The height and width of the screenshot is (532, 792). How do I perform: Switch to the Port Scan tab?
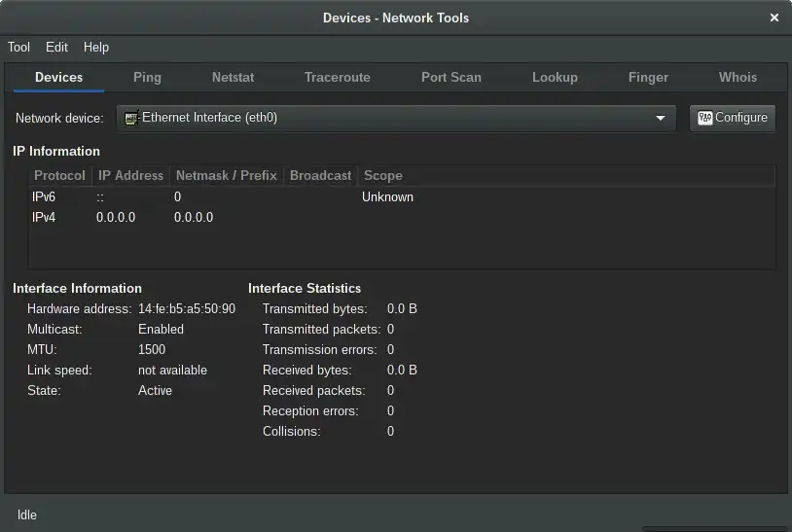click(451, 77)
